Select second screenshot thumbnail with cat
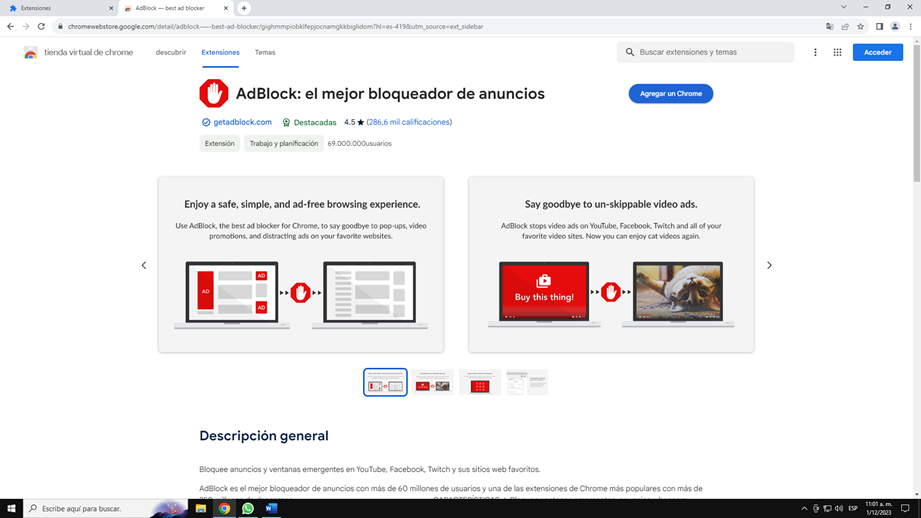This screenshot has height=518, width=921. [x=433, y=382]
